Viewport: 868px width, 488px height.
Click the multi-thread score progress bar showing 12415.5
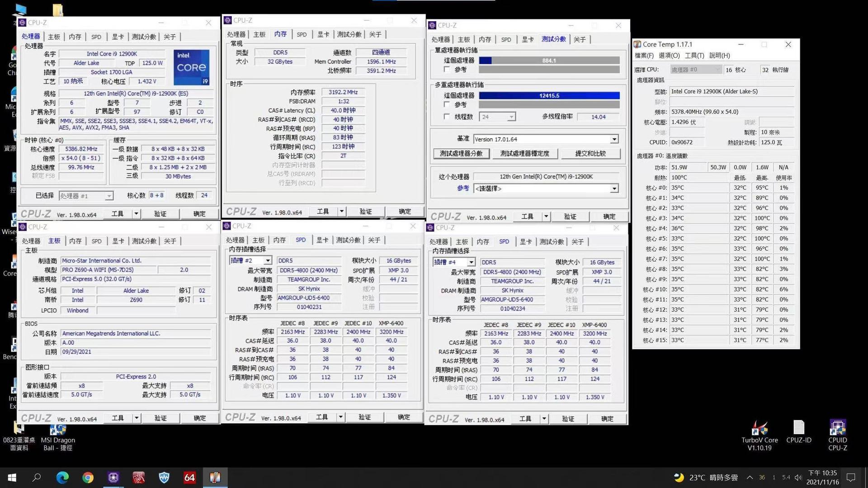pyautogui.click(x=548, y=95)
